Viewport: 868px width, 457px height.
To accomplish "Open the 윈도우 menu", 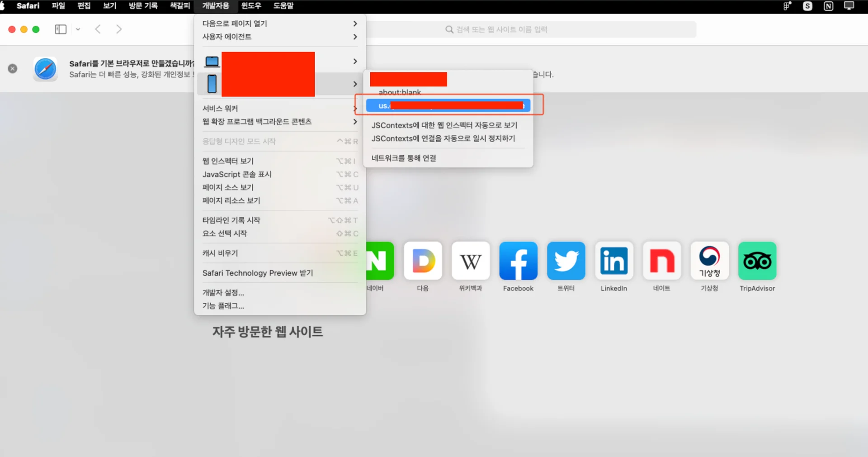I will click(251, 6).
